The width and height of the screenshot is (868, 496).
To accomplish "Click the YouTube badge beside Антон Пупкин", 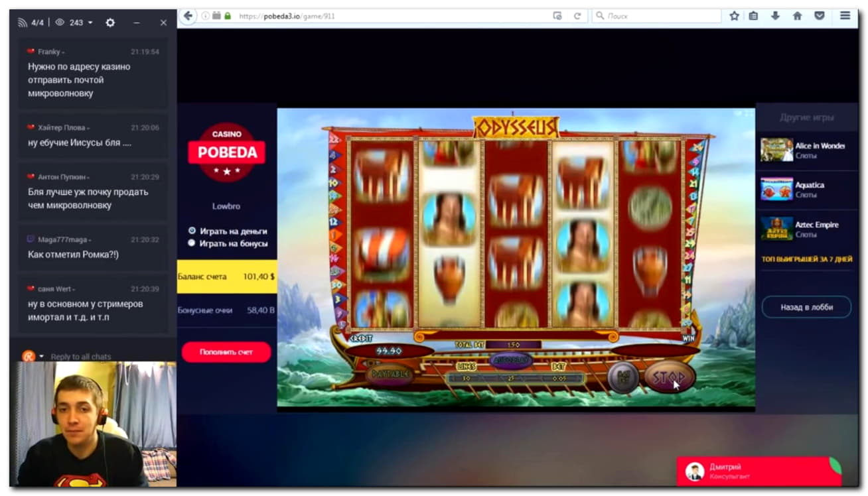I will (31, 177).
